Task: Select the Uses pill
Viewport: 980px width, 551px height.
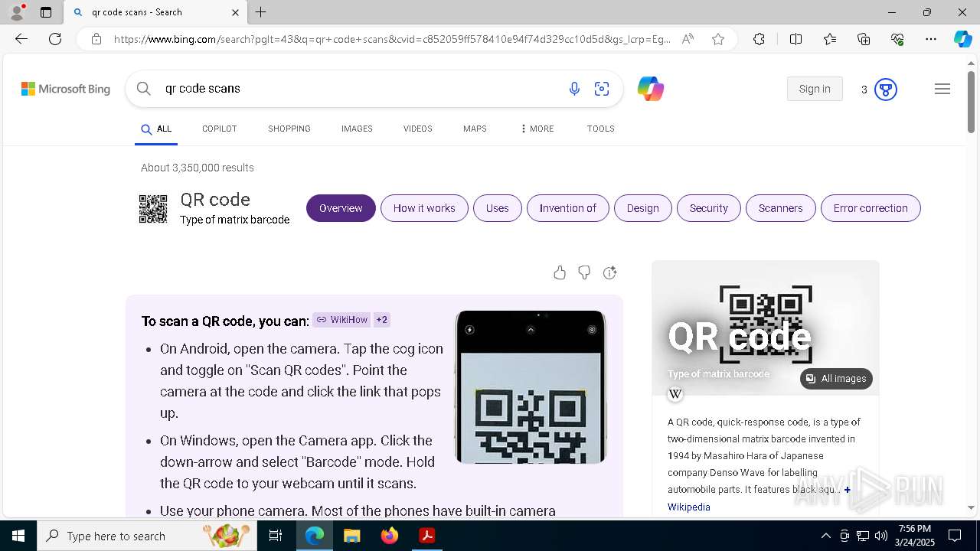Action: [x=498, y=208]
